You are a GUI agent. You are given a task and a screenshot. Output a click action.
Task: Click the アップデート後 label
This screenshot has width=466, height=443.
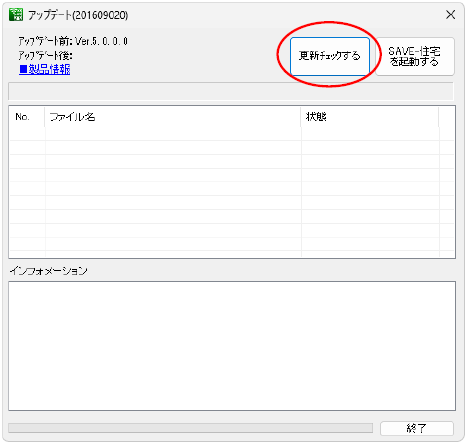[45, 55]
